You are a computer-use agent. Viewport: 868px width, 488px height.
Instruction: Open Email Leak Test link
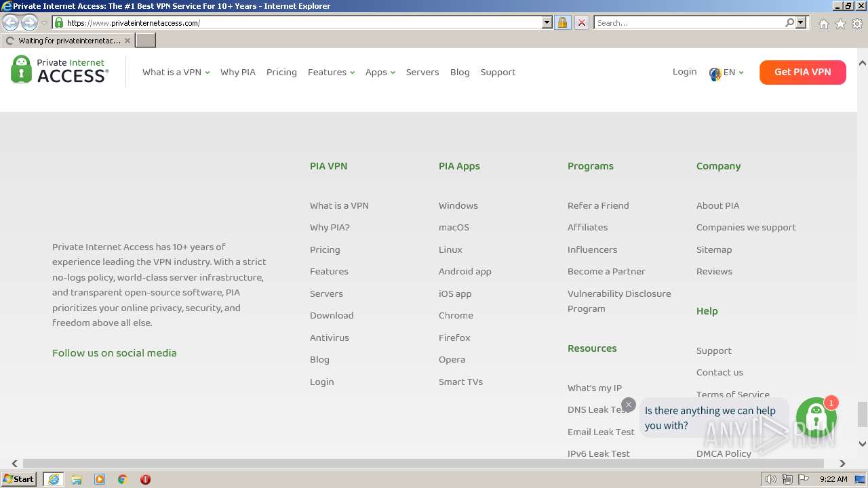(601, 432)
